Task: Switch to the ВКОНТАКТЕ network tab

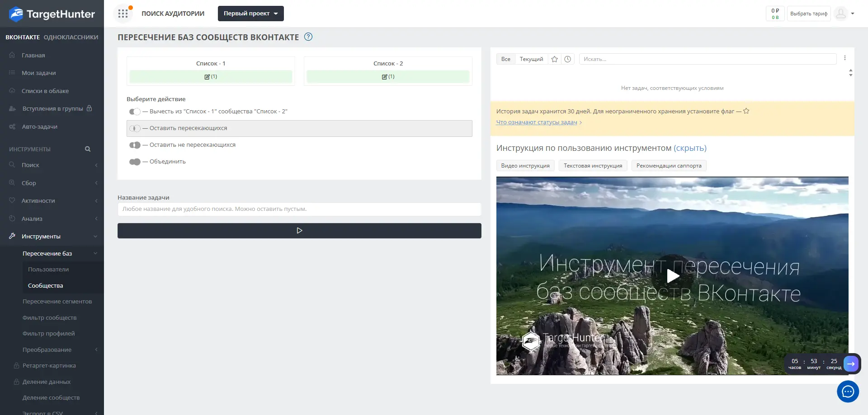Action: 23,37
